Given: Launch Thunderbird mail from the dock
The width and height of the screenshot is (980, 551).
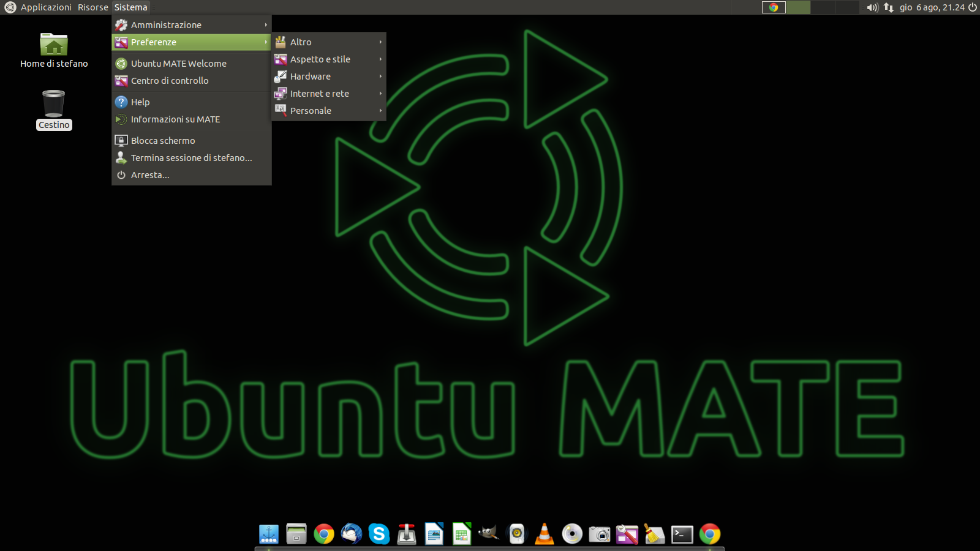Looking at the screenshot, I should [x=352, y=534].
